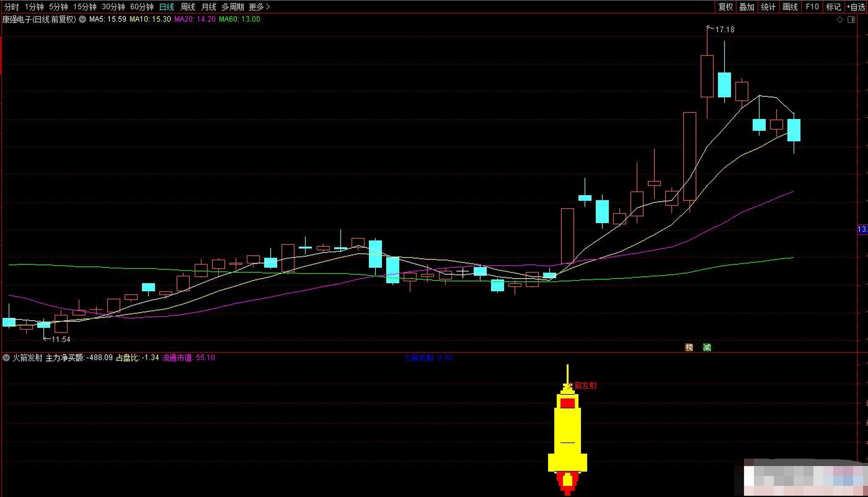
Task: Click the blue price tag on right axis
Action: pyautogui.click(x=862, y=229)
